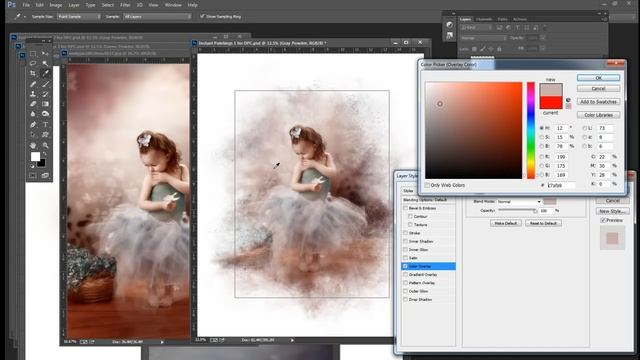Open the Window menu
Viewport: 640px width, 360px height.
coord(173,5)
